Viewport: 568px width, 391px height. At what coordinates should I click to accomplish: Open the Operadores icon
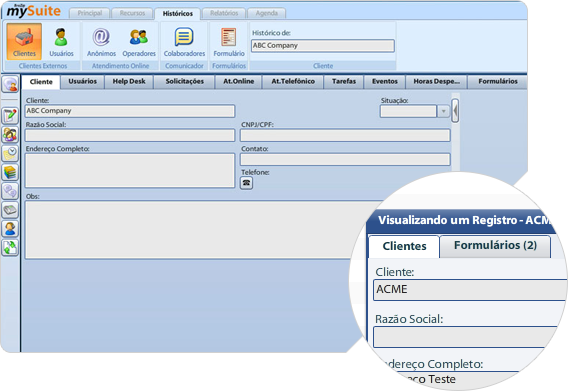coord(139,41)
